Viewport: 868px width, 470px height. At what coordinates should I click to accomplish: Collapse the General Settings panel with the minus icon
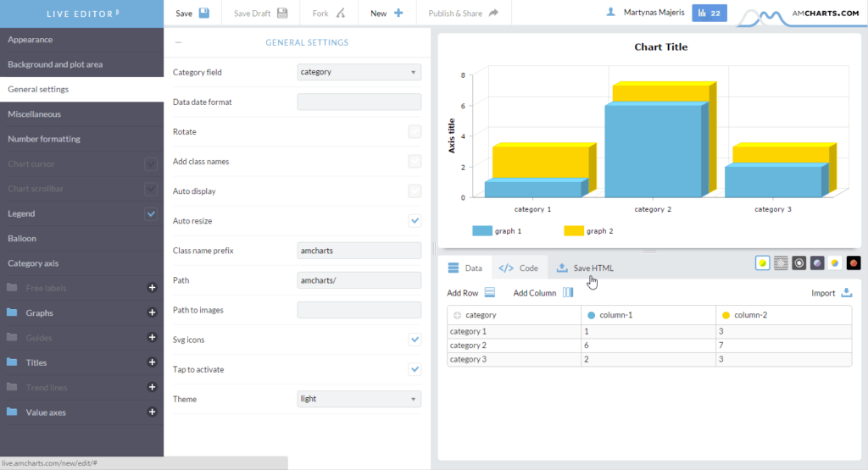pyautogui.click(x=178, y=42)
